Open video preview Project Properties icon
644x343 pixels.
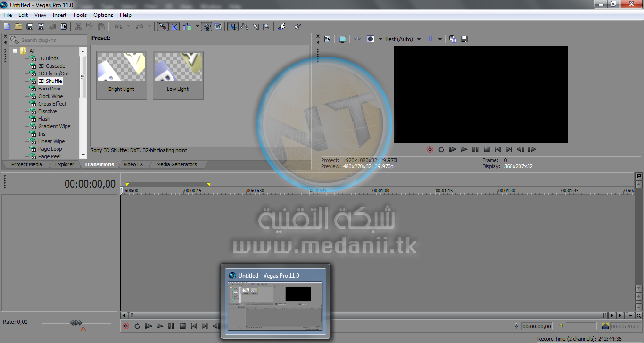pyautogui.click(x=328, y=39)
